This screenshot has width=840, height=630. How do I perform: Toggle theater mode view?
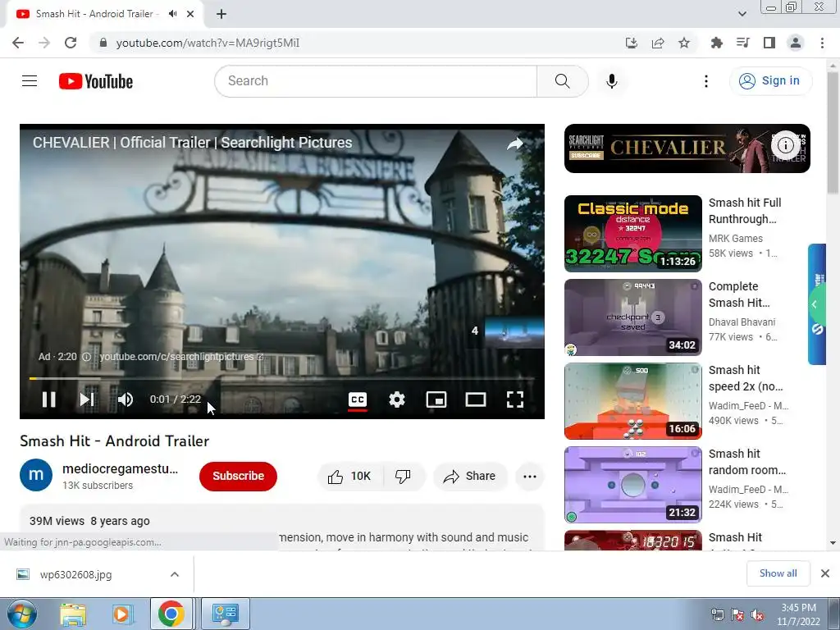[476, 399]
